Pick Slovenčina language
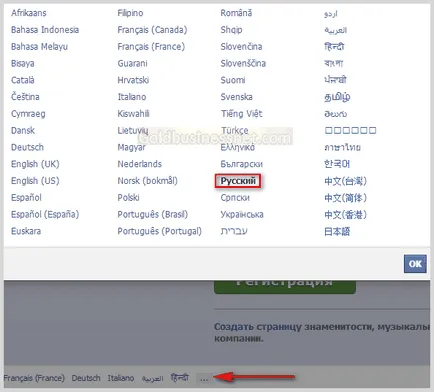The width and height of the screenshot is (434, 392). click(x=241, y=46)
